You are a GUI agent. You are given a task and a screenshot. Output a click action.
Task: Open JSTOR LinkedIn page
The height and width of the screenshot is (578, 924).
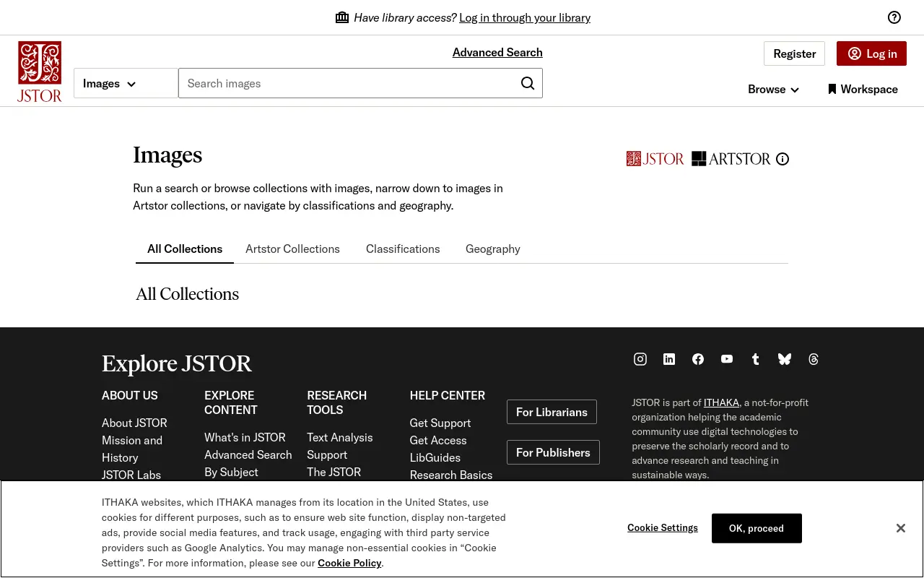[669, 359]
